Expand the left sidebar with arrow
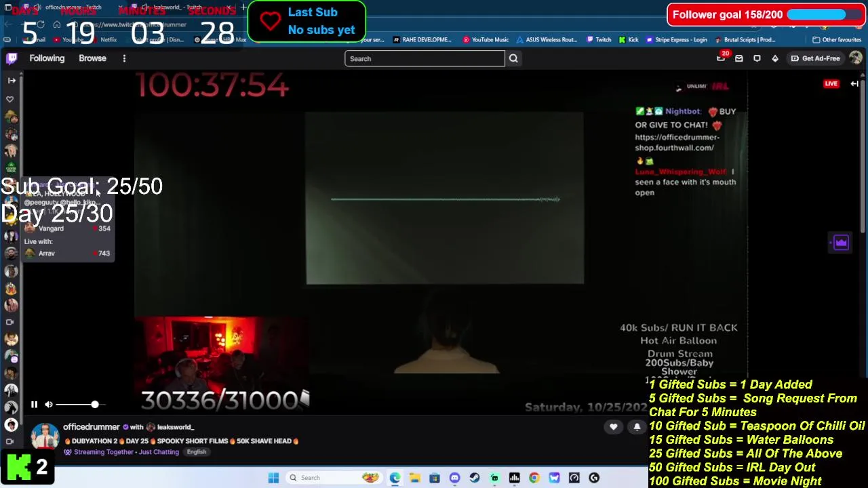The image size is (868, 488). pos(12,81)
